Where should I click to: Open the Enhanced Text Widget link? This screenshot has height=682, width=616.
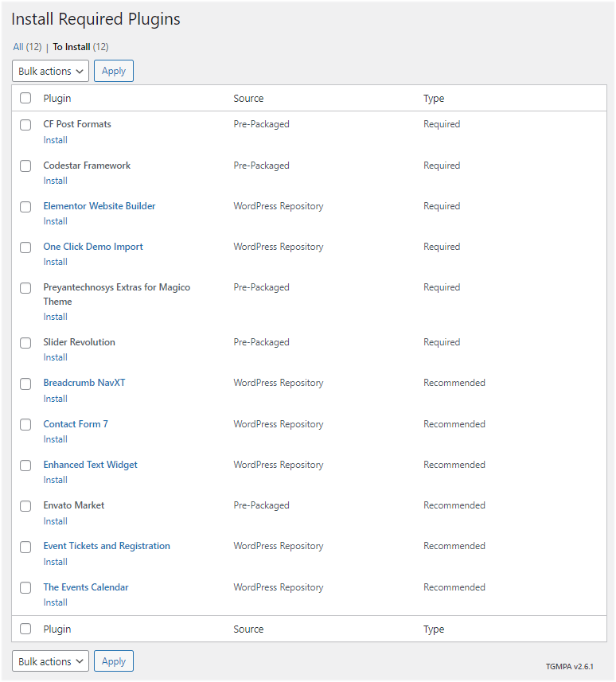coord(90,465)
